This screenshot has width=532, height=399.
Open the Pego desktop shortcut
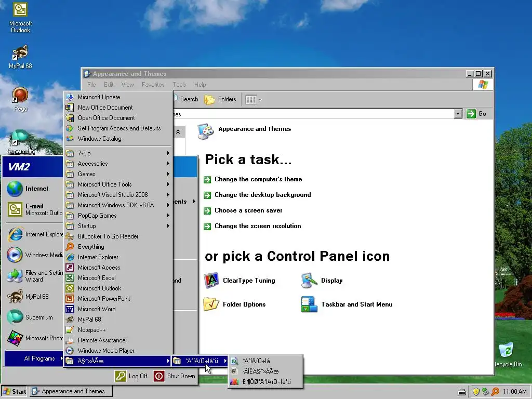pos(20,99)
